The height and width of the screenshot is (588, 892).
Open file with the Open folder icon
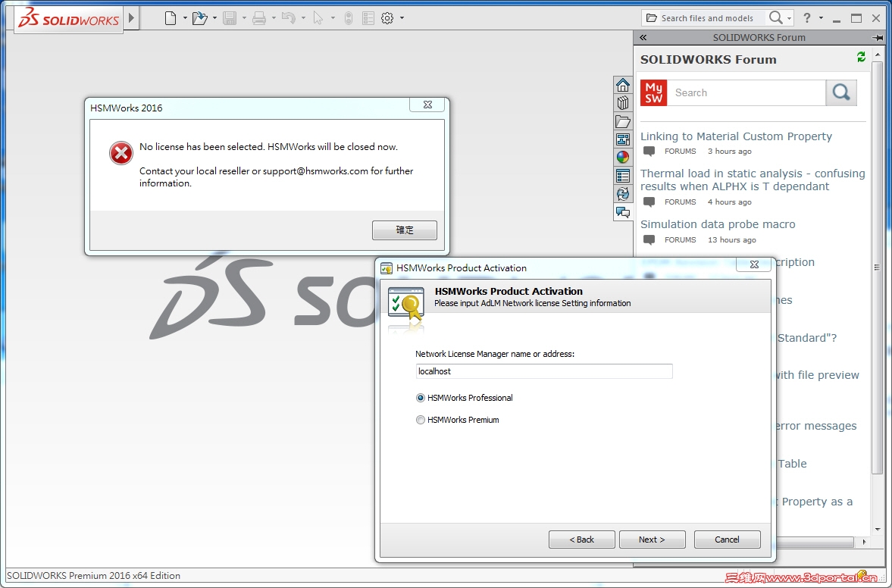[x=199, y=18]
